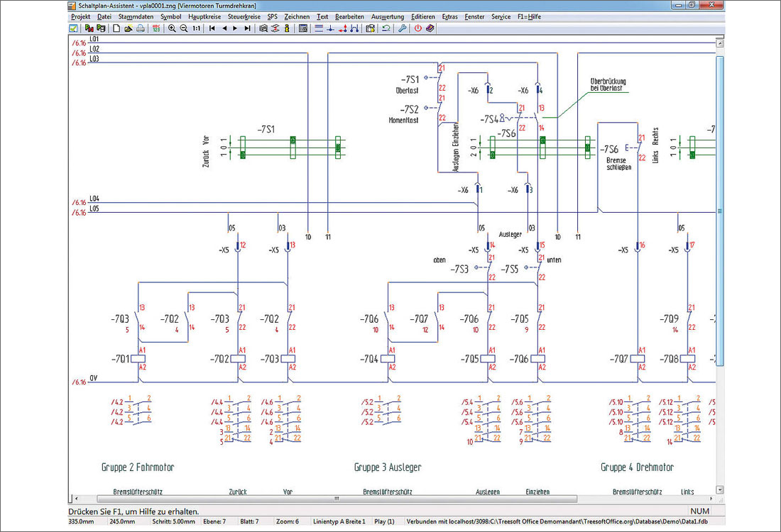Click the 'Zoom: 6' status field
Screen dimensions: 781x532
(288, 521)
